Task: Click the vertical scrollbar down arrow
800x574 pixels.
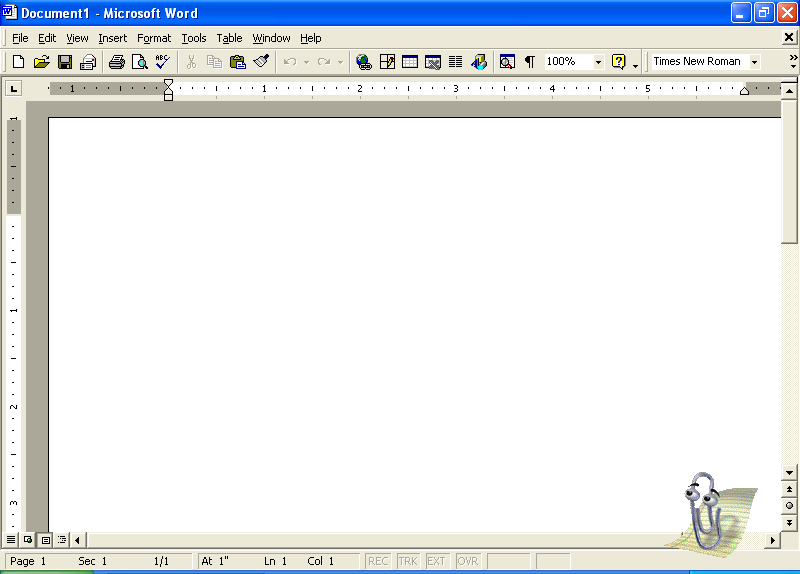Action: click(790, 470)
